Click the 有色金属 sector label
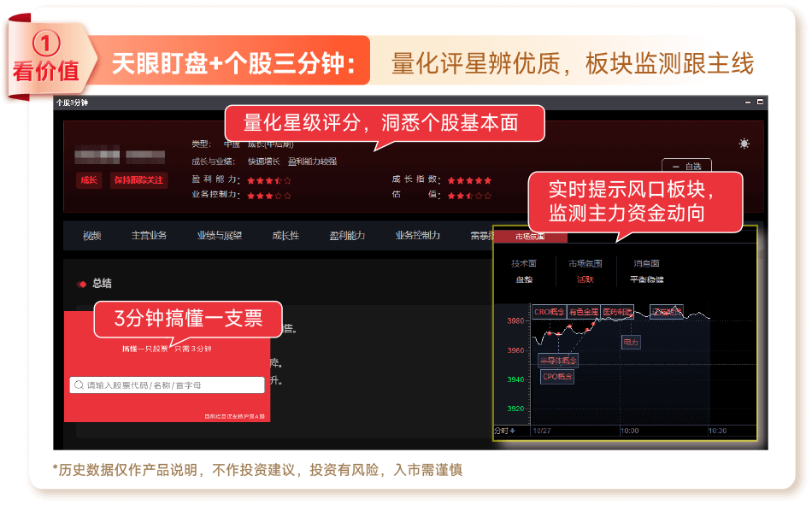Screen dimensions: 812x505 point(583,312)
